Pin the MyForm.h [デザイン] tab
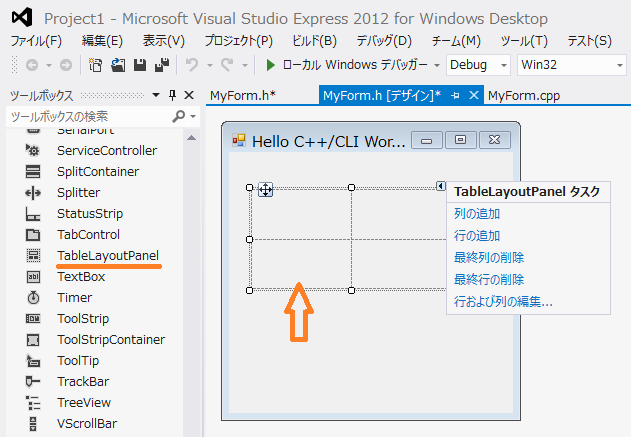 (455, 96)
